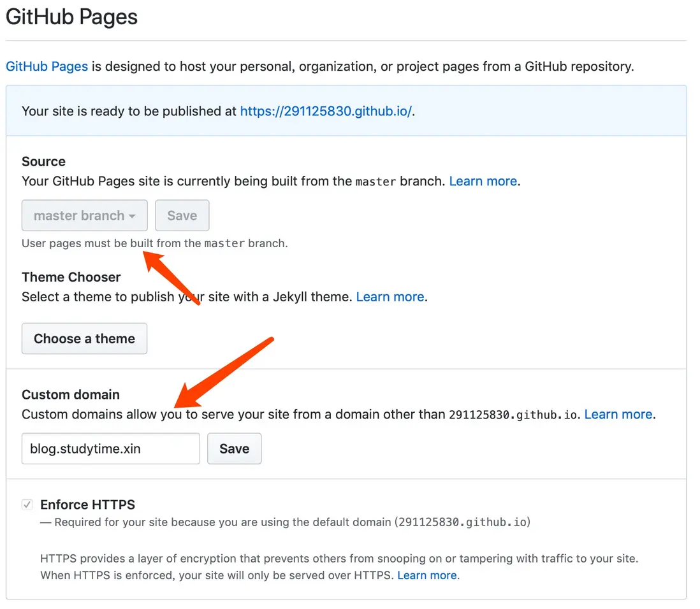The width and height of the screenshot is (700, 609).
Task: Save the custom domain setting
Action: 234,449
